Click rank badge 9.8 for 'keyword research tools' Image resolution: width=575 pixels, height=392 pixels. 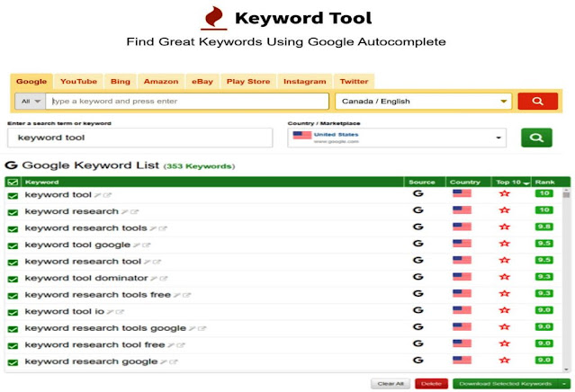tap(544, 227)
